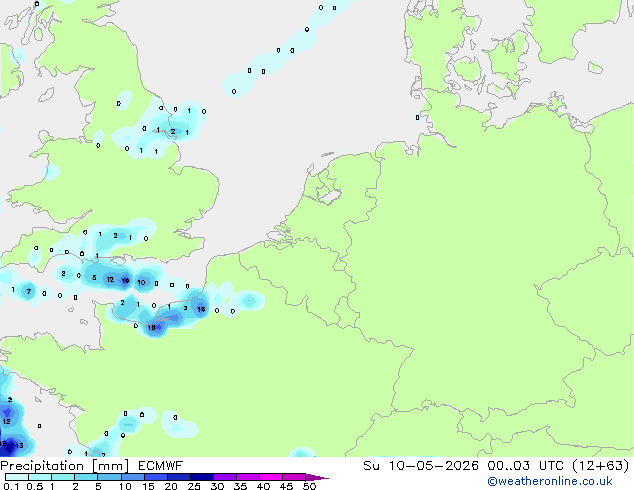Click the '00..03 UTC' time text

[x=525, y=466]
